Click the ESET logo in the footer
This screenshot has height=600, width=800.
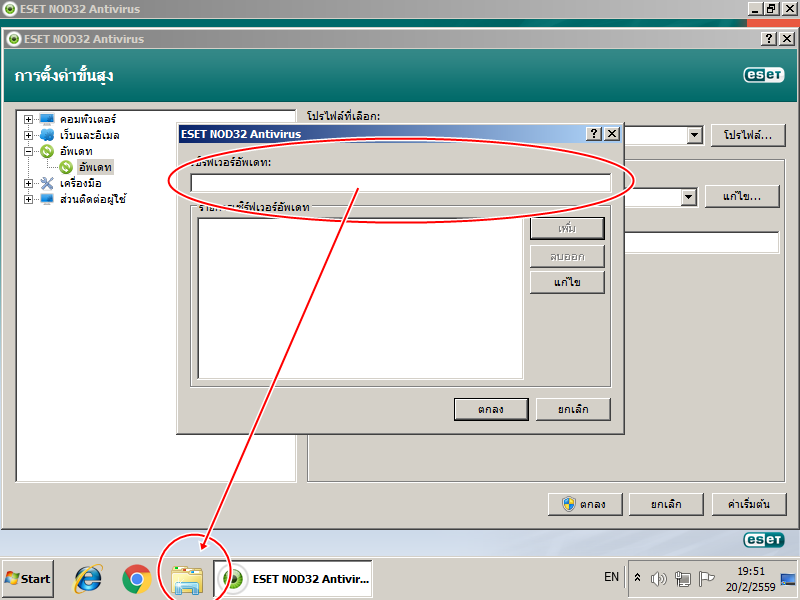(x=764, y=540)
